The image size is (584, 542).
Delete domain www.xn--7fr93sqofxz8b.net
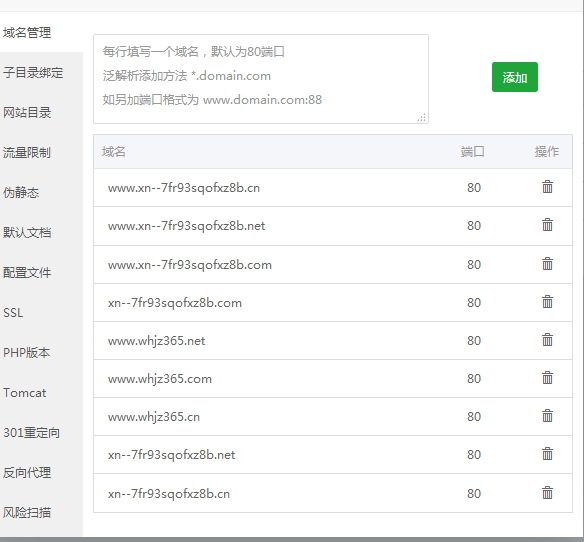pos(547,225)
